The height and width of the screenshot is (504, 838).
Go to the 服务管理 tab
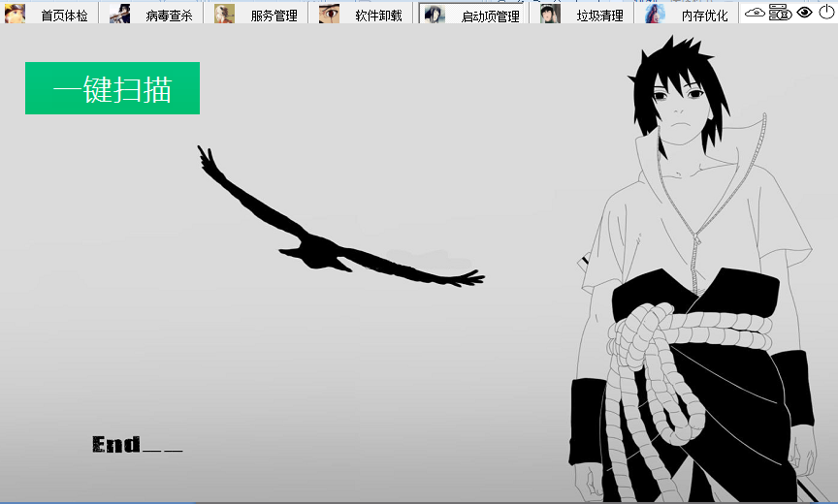256,14
